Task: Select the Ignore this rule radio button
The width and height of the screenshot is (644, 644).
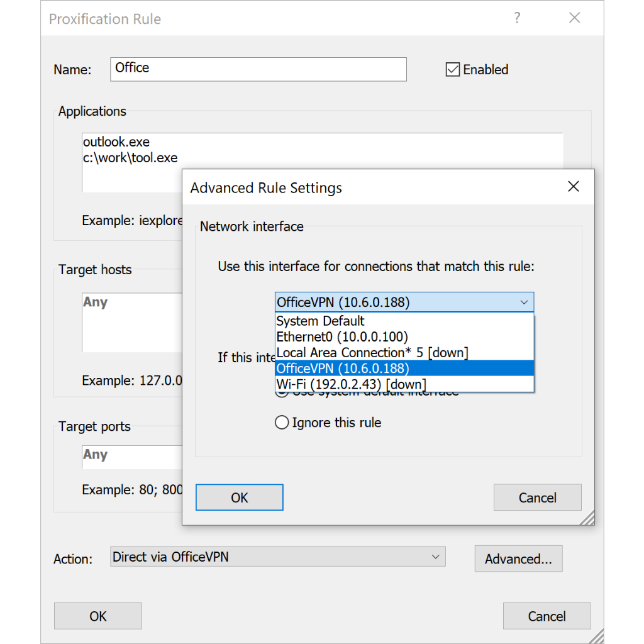Action: (x=282, y=423)
